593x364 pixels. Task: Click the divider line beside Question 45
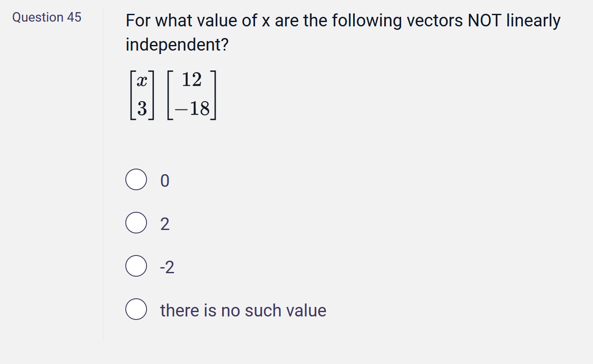tap(103, 173)
